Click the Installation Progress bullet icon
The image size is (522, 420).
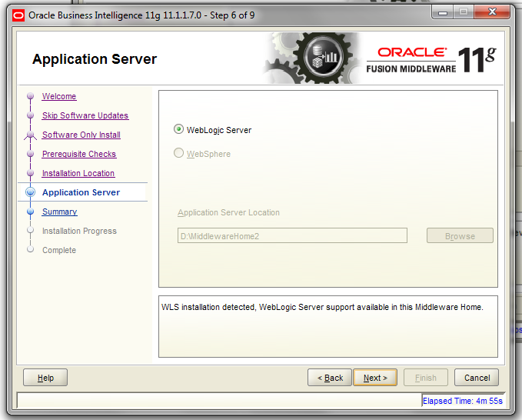[30, 230]
